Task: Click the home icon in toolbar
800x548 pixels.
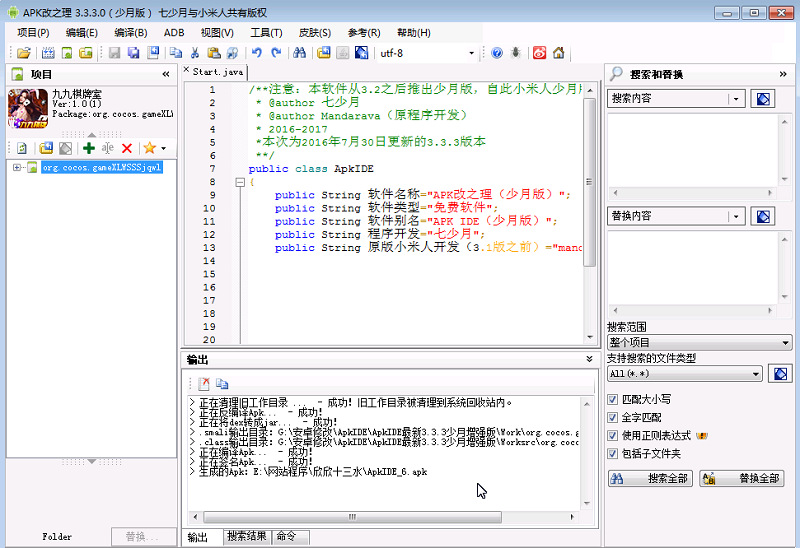Action: [x=558, y=53]
